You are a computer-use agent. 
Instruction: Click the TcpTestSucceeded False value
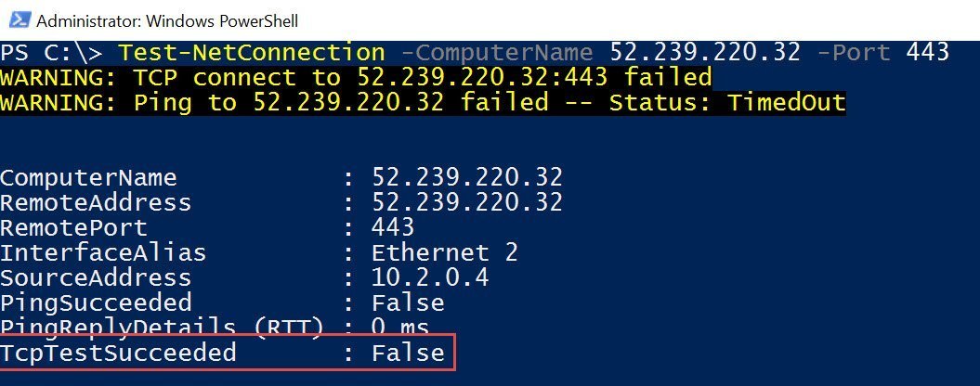(x=408, y=353)
